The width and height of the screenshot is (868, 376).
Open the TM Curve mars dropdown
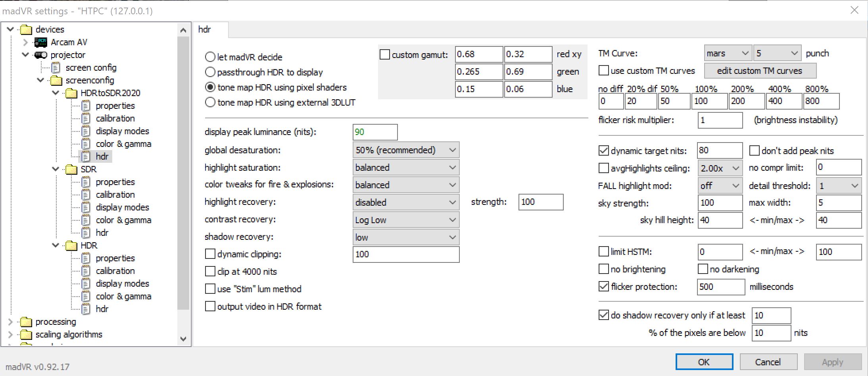[728, 53]
